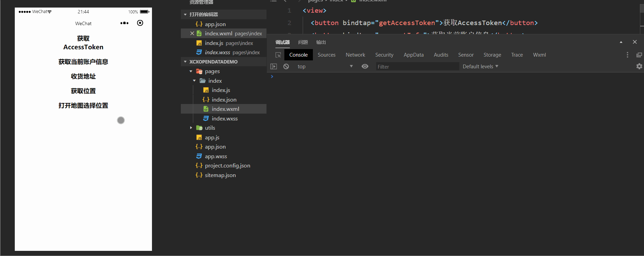Click the app.wxss stylesheet icon
Viewport: 644px width, 256px height.
199,156
